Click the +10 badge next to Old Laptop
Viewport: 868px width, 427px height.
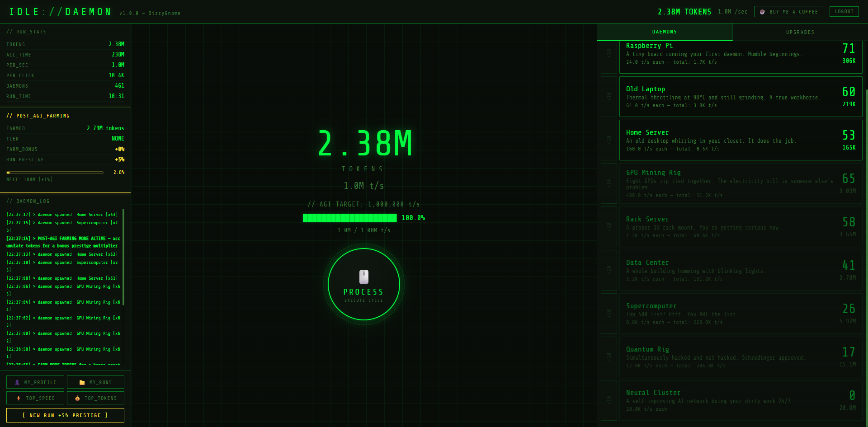[609, 97]
